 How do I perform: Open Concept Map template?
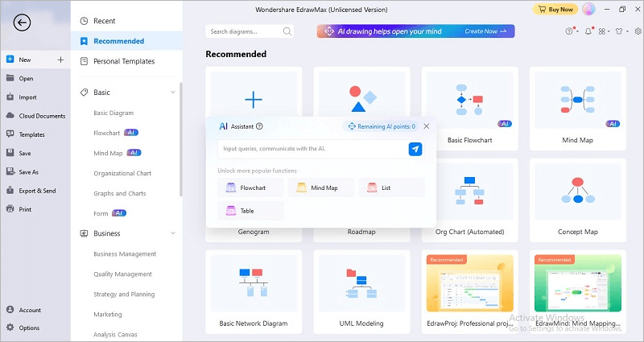pos(577,200)
